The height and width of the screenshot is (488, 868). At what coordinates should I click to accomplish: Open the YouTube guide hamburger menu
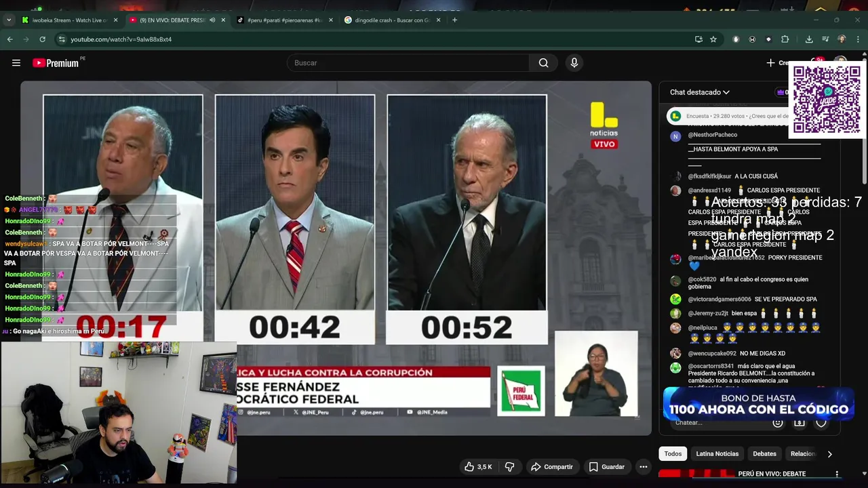[16, 63]
